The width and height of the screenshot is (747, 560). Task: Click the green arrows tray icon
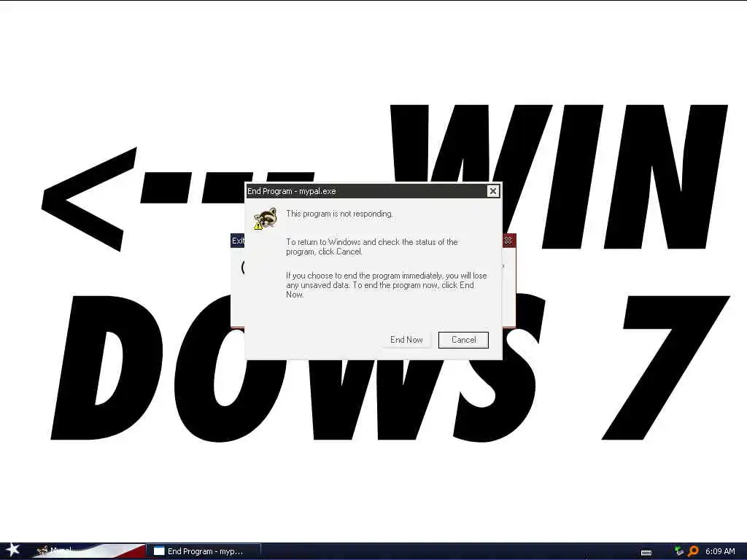(x=679, y=551)
